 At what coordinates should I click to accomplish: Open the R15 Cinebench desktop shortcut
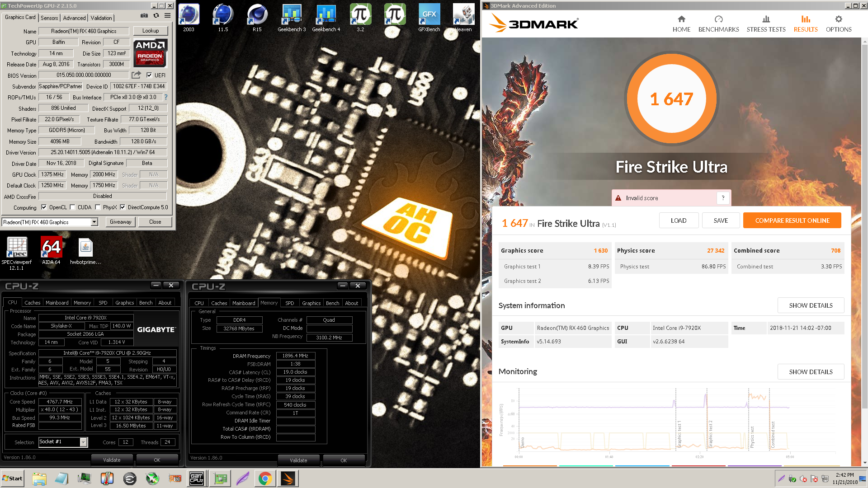coord(257,18)
